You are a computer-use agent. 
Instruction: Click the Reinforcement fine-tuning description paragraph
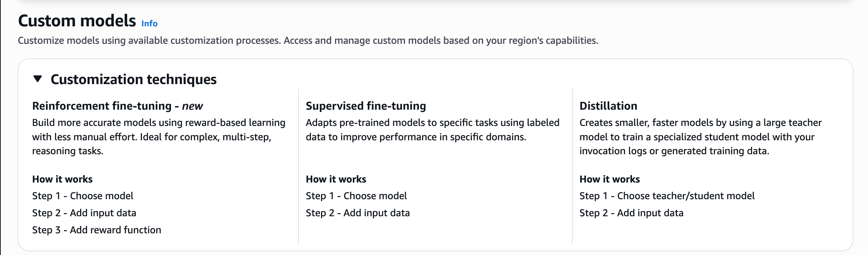(159, 137)
